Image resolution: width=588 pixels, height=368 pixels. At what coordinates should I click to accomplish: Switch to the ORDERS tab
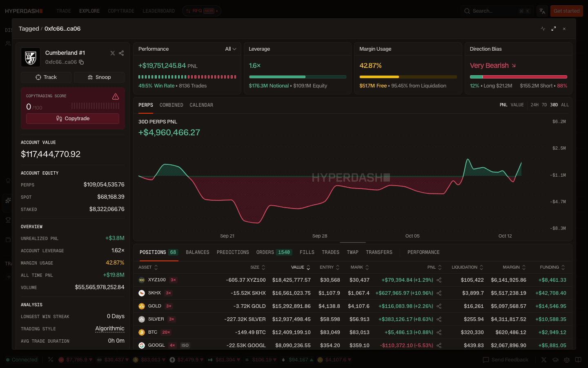(274, 252)
